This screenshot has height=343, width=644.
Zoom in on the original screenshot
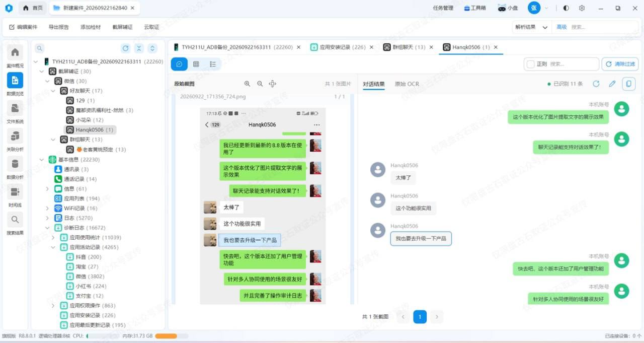pos(247,84)
